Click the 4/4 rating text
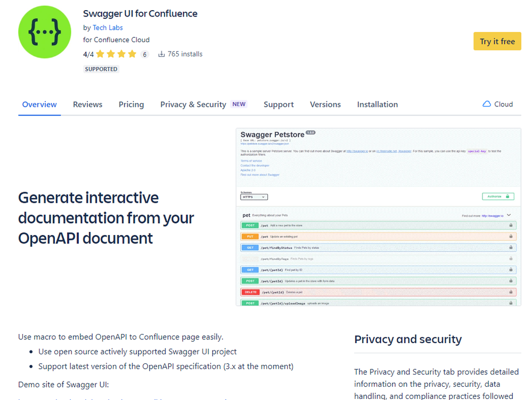Viewport: 532px width, 400px height. click(88, 54)
